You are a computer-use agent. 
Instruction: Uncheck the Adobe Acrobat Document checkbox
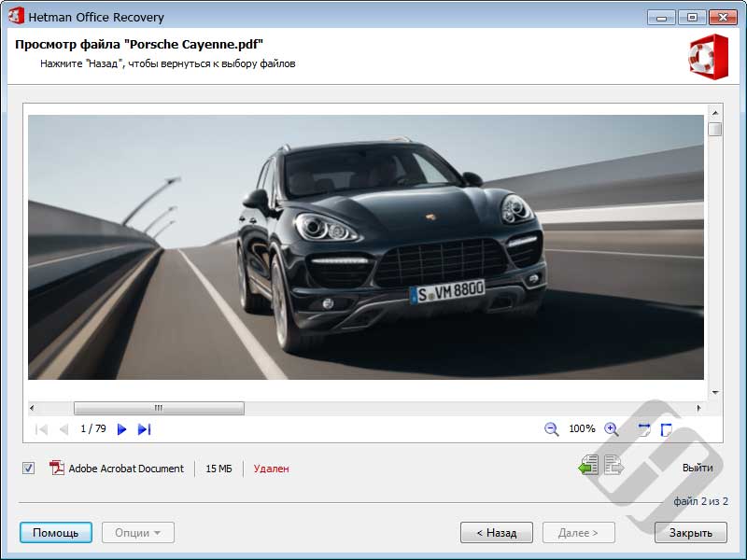point(29,469)
